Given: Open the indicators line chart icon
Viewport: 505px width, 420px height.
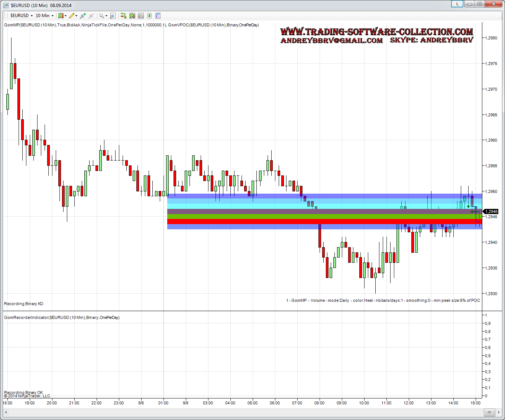Looking at the screenshot, I should [x=141, y=16].
